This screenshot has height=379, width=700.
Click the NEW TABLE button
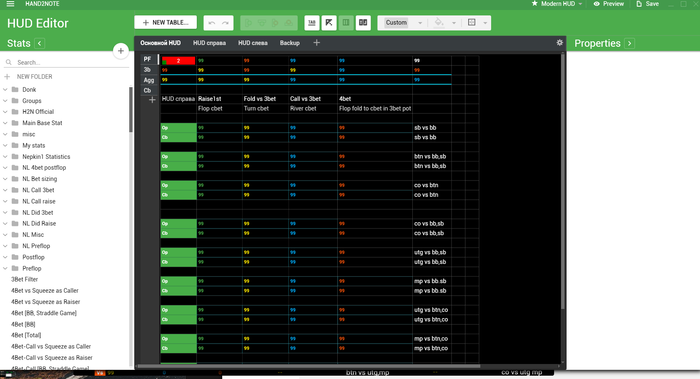[x=166, y=23]
